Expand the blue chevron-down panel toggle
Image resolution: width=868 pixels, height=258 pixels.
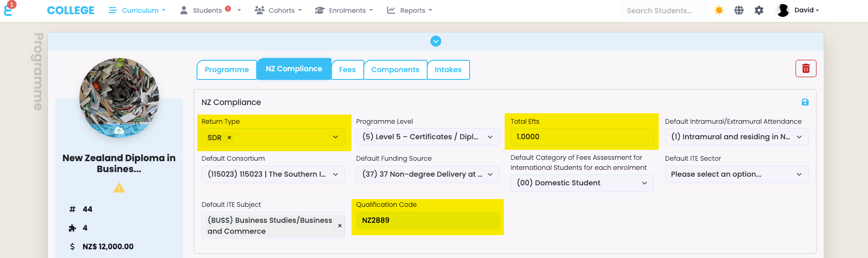pyautogui.click(x=436, y=41)
